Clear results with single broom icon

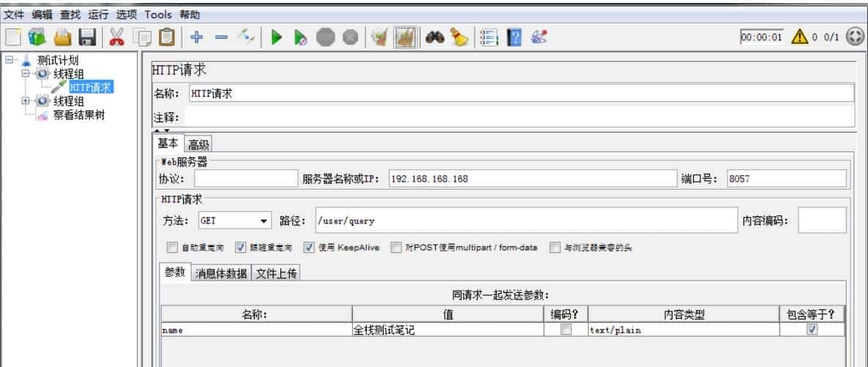[379, 37]
